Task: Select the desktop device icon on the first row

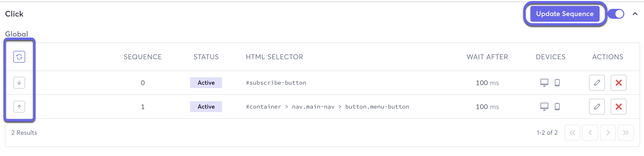Action: tap(544, 82)
